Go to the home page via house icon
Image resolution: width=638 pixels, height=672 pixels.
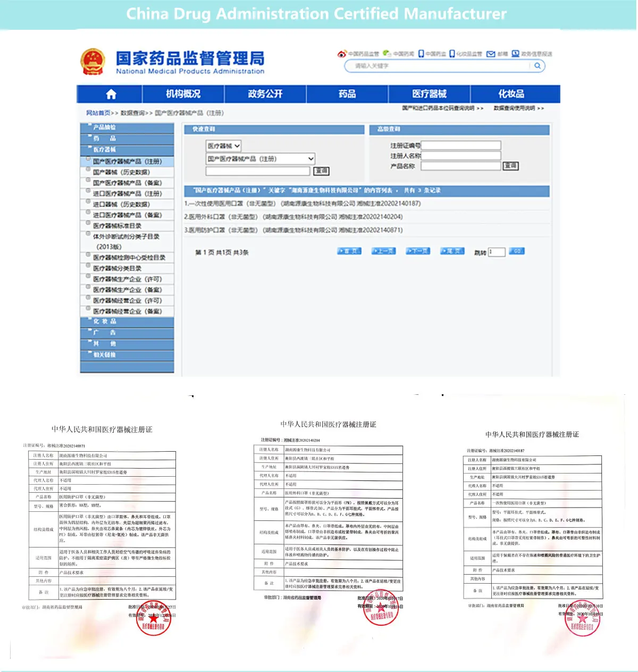111,94
